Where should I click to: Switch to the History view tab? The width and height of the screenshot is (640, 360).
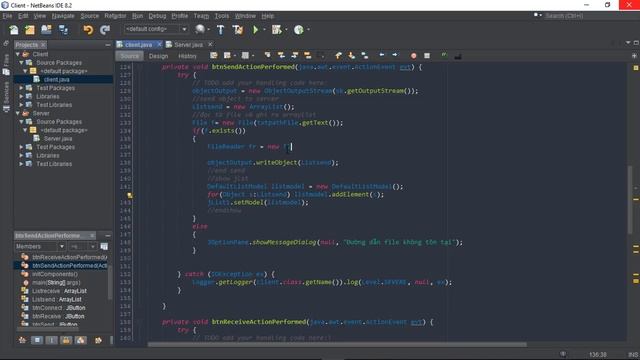tap(187, 56)
